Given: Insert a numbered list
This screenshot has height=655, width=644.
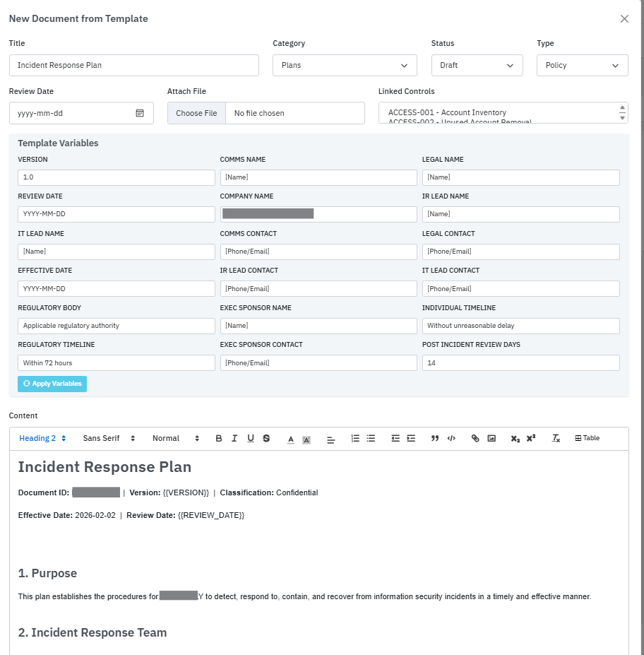Looking at the screenshot, I should point(355,439).
